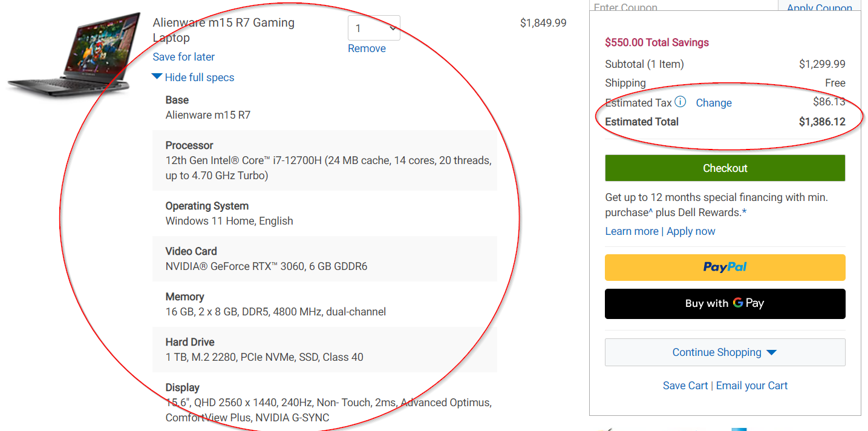Open Learn more financing link
This screenshot has width=868, height=431.
pos(631,231)
